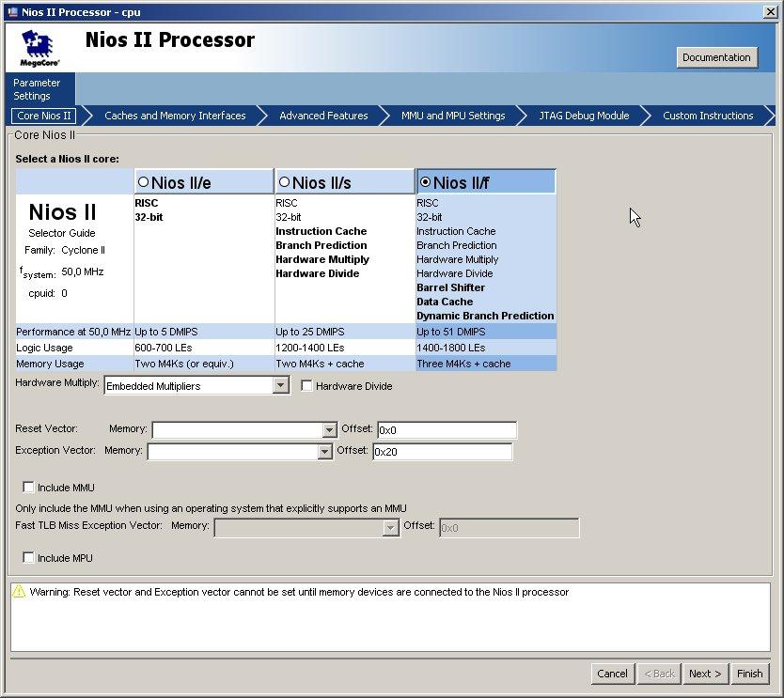This screenshot has height=698, width=784.
Task: Select the Parameter Settings tab
Action: point(40,89)
